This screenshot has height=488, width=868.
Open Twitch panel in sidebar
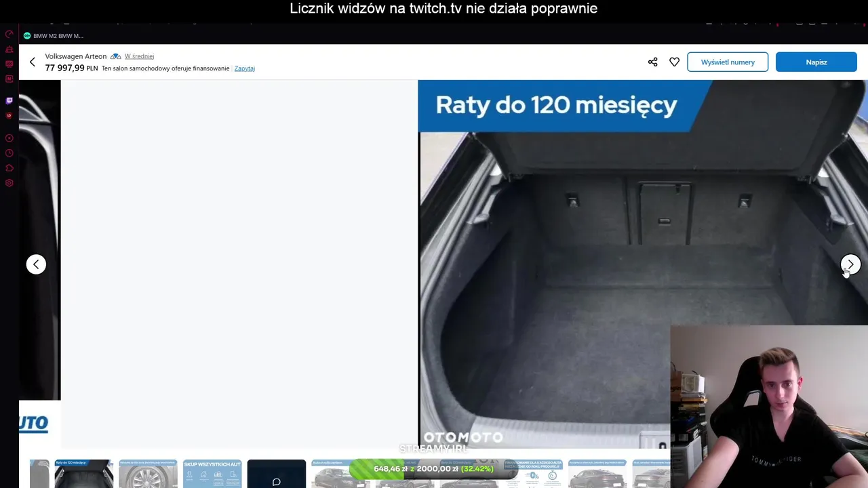click(x=9, y=100)
